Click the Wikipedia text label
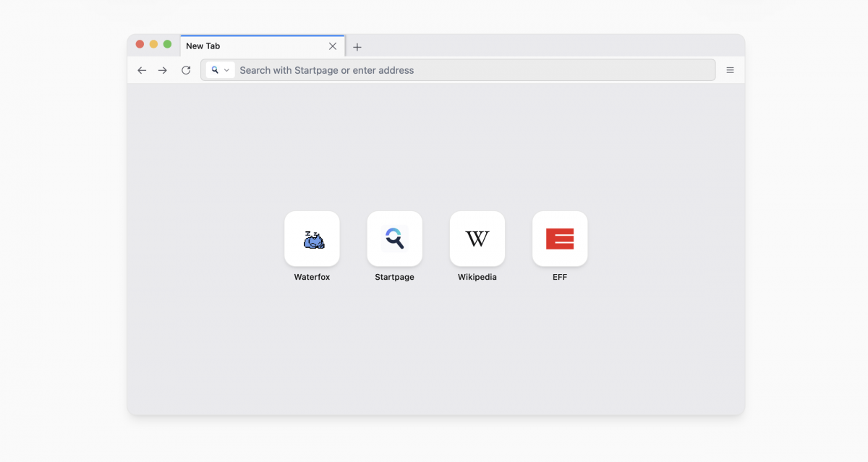 477,277
